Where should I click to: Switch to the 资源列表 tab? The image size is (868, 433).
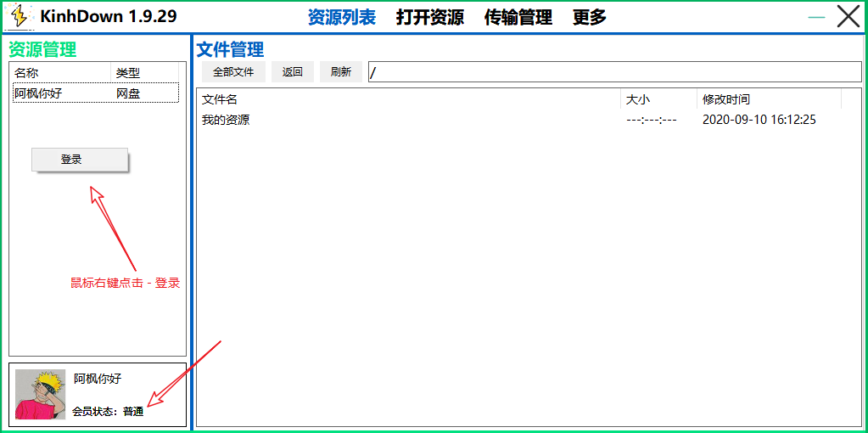pos(342,17)
